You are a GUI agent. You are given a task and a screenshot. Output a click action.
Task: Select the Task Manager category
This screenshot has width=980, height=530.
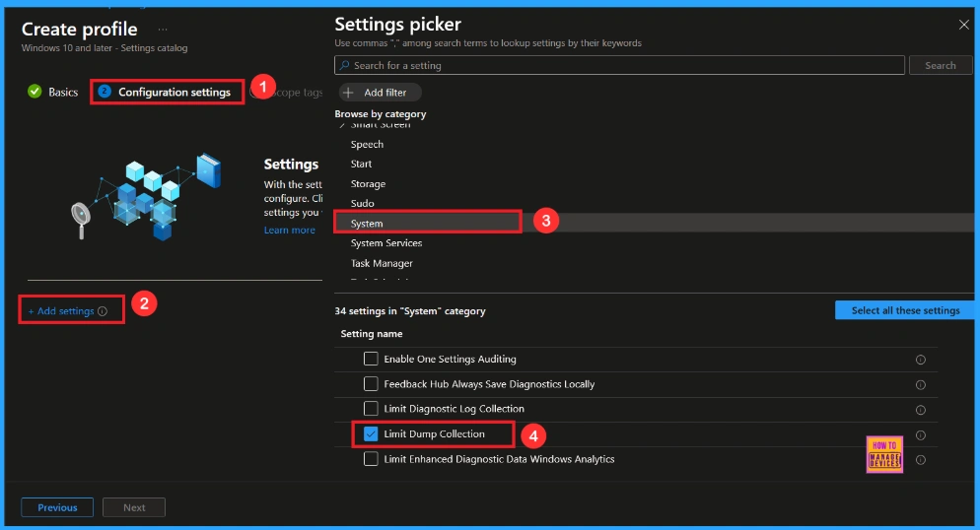point(382,263)
